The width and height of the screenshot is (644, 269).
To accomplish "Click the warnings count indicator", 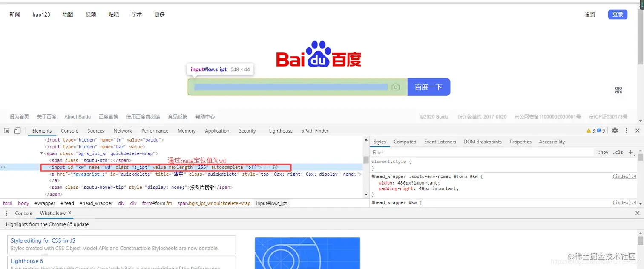I will pos(591,131).
